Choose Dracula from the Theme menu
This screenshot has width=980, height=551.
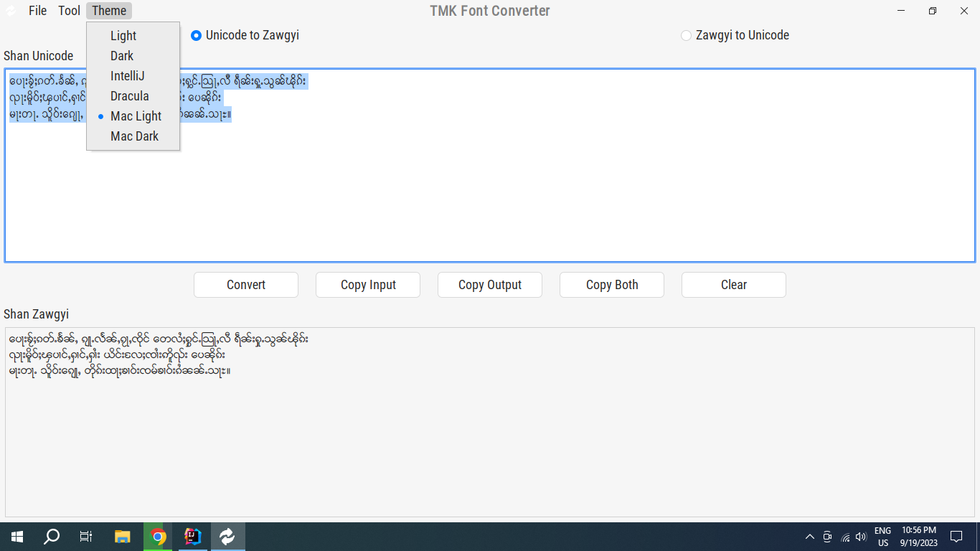(x=130, y=95)
